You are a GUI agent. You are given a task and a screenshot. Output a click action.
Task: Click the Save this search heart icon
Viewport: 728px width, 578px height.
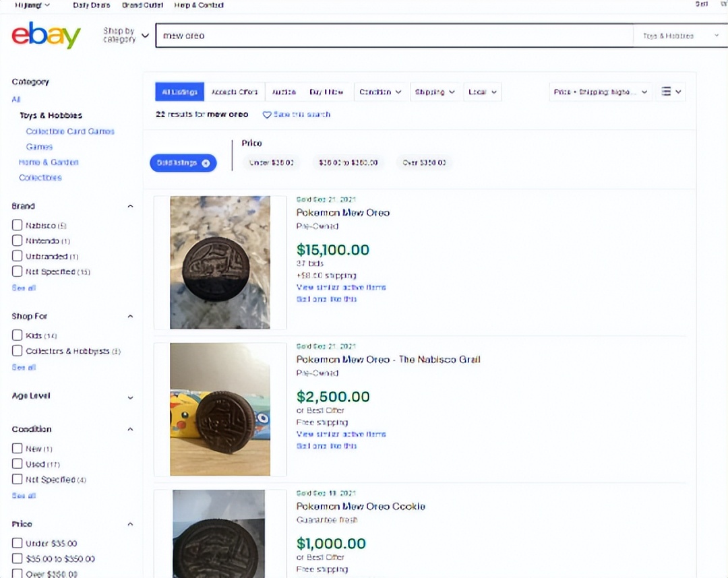[267, 115]
